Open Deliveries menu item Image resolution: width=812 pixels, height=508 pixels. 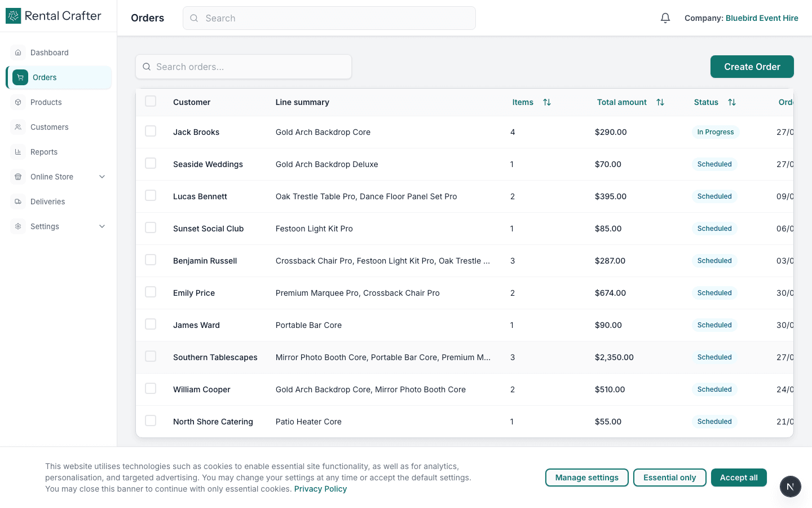(x=59, y=202)
